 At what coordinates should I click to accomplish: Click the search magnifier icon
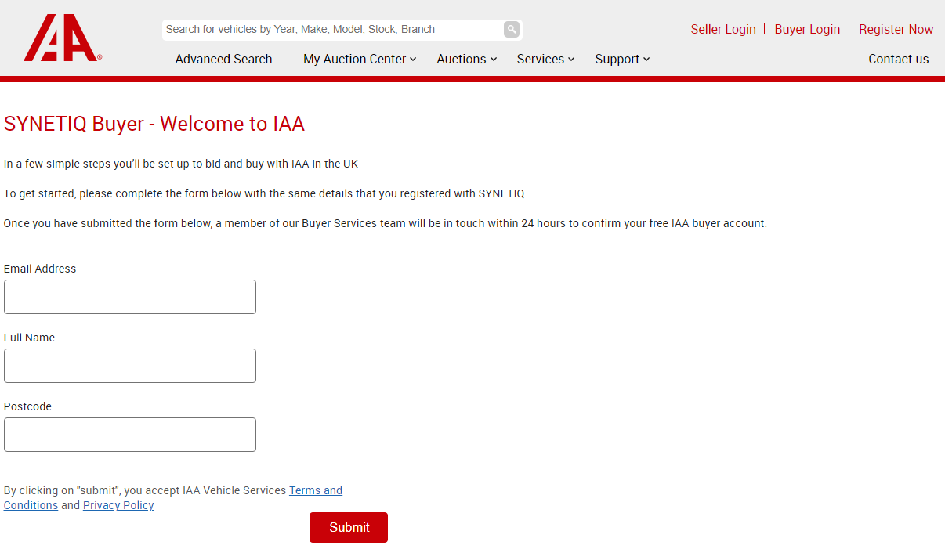[x=511, y=29]
